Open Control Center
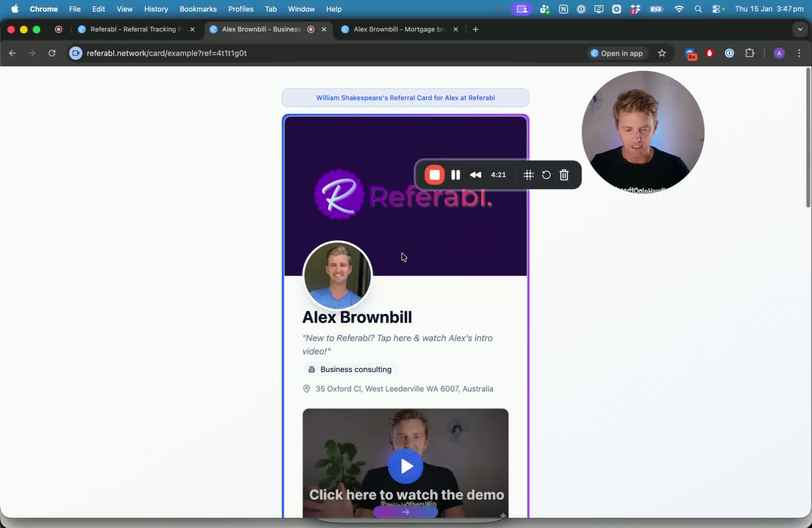812x528 pixels. tap(717, 9)
